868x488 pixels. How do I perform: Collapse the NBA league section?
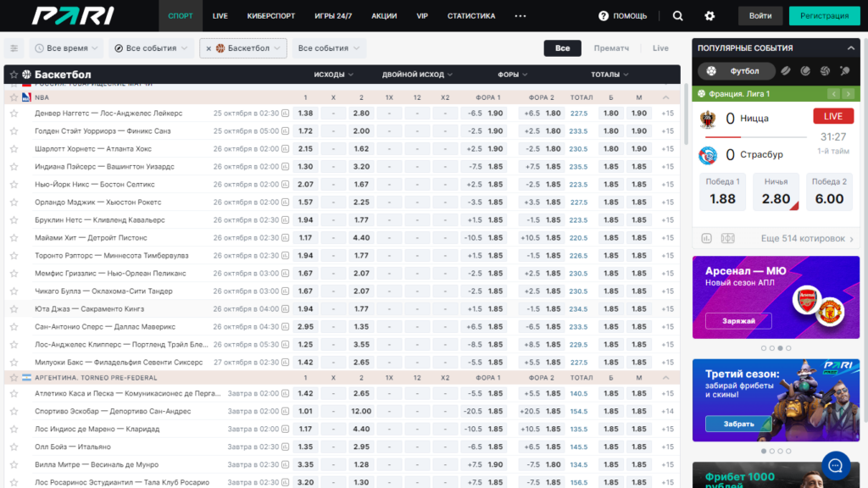pos(666,97)
